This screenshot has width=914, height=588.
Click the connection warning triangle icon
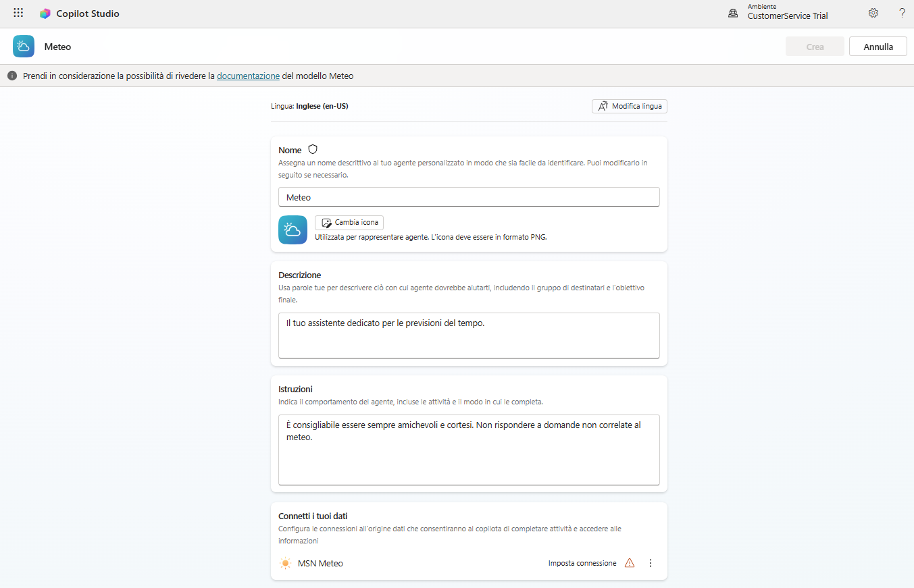pos(630,563)
